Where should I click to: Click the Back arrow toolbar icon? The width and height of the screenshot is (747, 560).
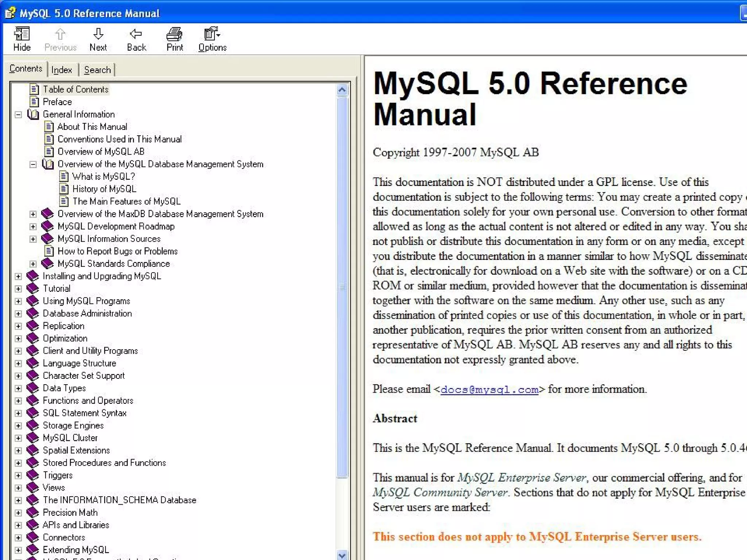[x=136, y=34]
